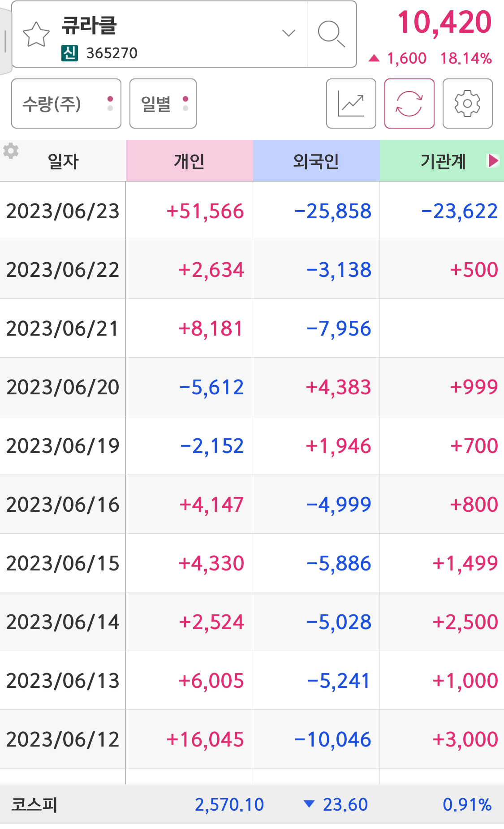This screenshot has height=829, width=504.
Task: Open settings with the gear button
Action: click(x=468, y=104)
